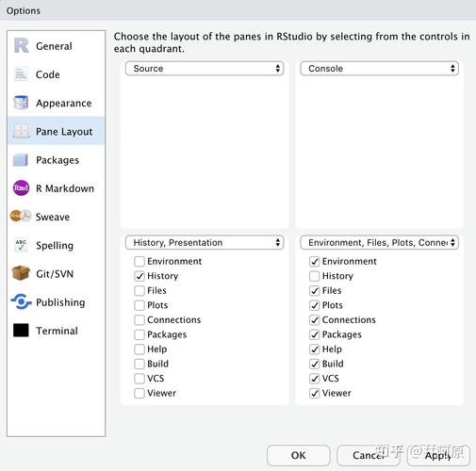Screen dimensions: 476x471
Task: Uncheck History in the bottom-left quadrant
Action: pyautogui.click(x=140, y=276)
